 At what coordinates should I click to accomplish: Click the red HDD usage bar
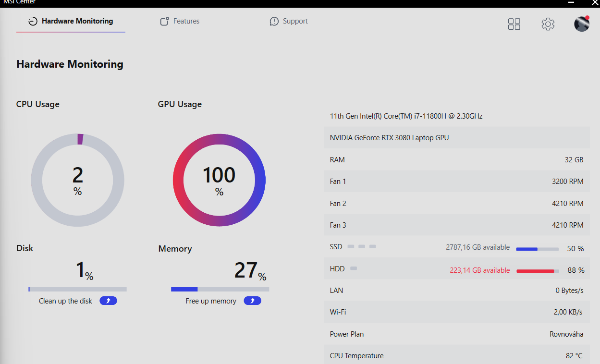click(537, 271)
